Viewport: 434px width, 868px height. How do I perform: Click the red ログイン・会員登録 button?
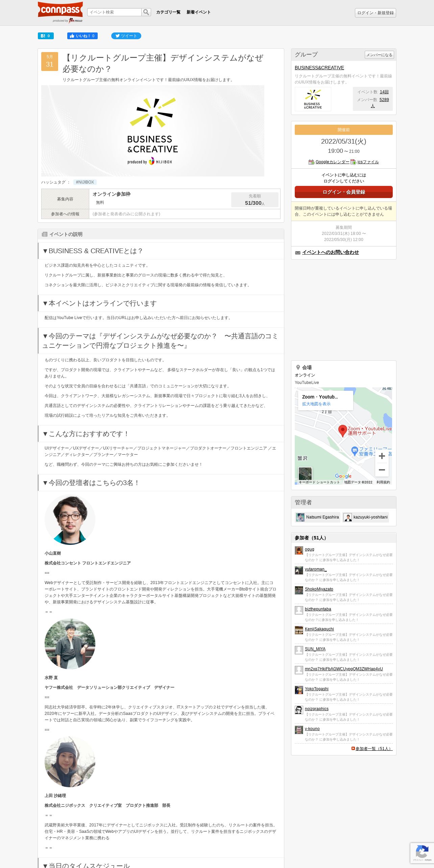344,192
